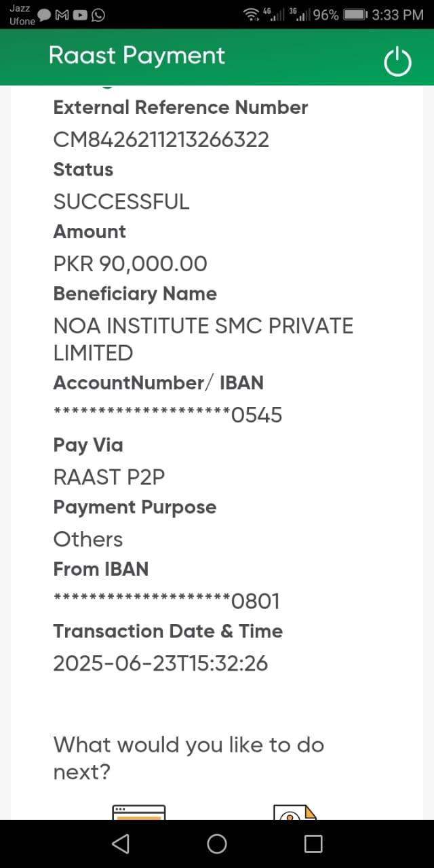Tap the beneficiary name NOA INSTITUTE

tap(203, 339)
